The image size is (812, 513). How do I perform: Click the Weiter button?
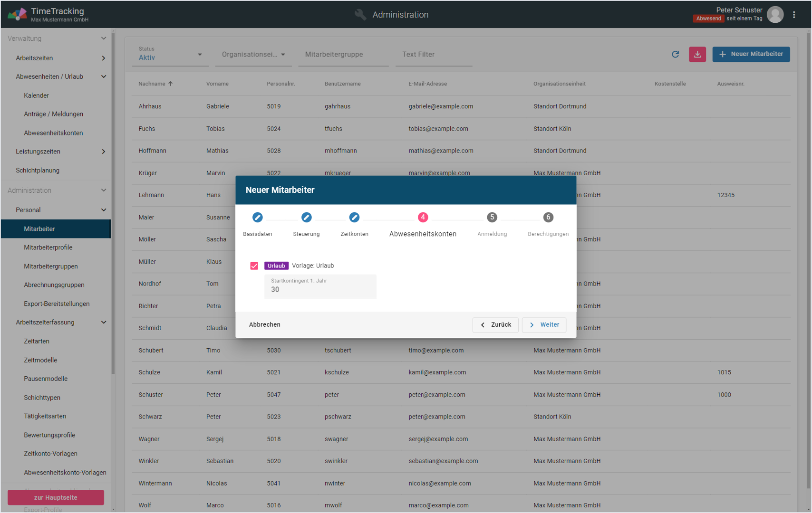[x=544, y=325]
